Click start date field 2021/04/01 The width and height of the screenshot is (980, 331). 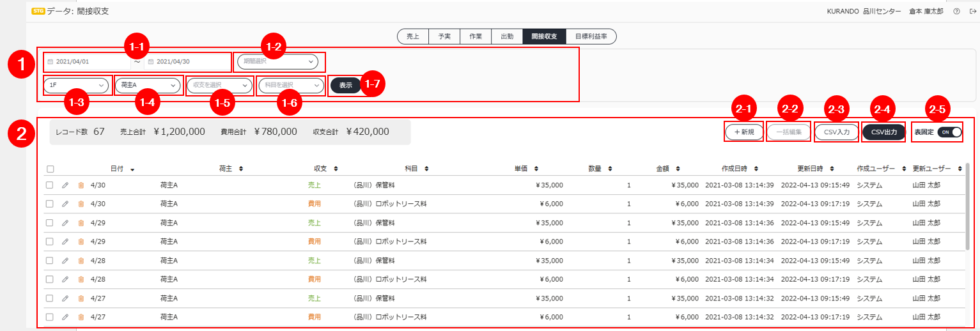point(87,62)
